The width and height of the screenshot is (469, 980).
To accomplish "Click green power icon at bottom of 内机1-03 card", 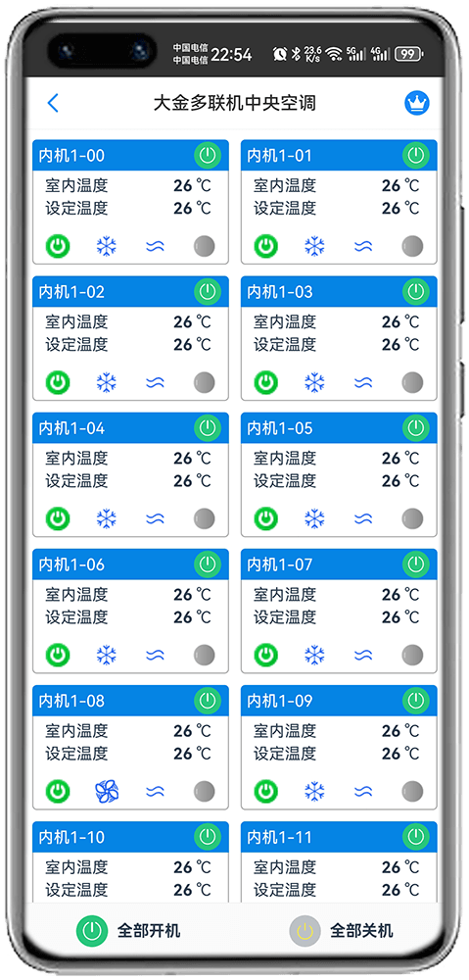I will 266,382.
